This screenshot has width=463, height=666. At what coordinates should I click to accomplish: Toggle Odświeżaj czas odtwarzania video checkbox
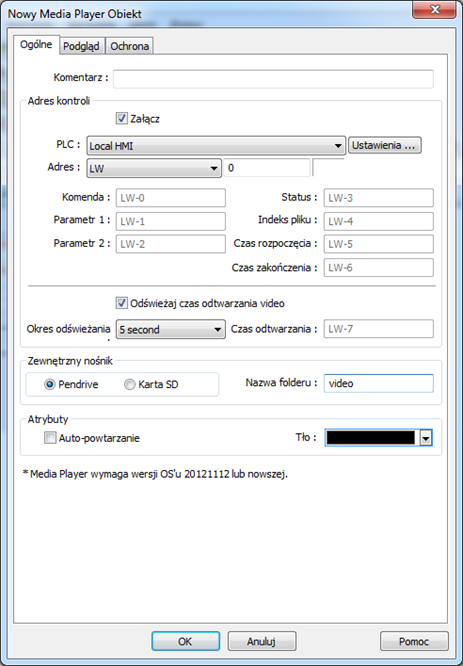point(121,303)
